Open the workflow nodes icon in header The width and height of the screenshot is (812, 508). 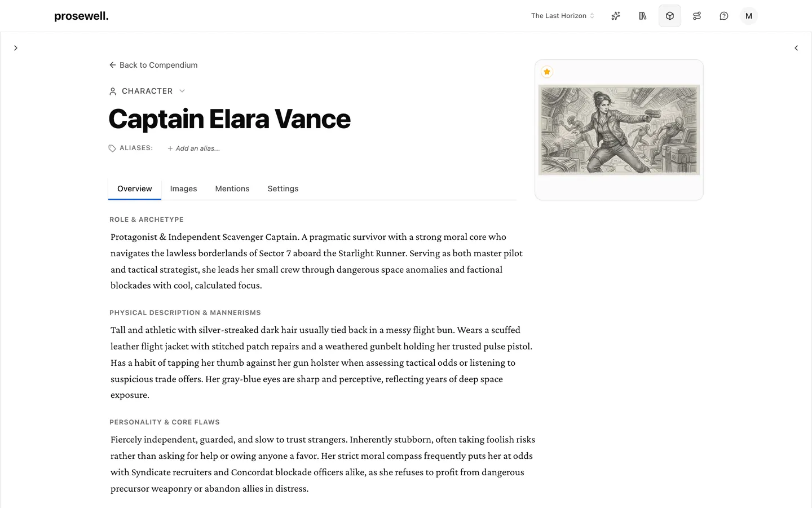697,16
